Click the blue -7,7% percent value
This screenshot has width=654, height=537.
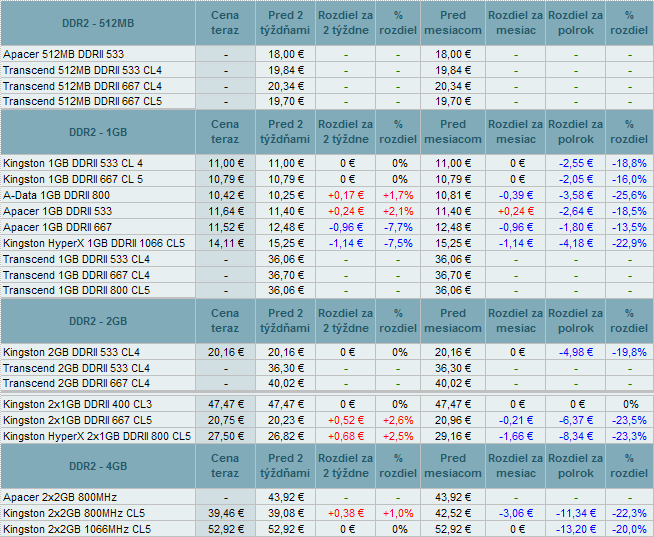point(398,227)
